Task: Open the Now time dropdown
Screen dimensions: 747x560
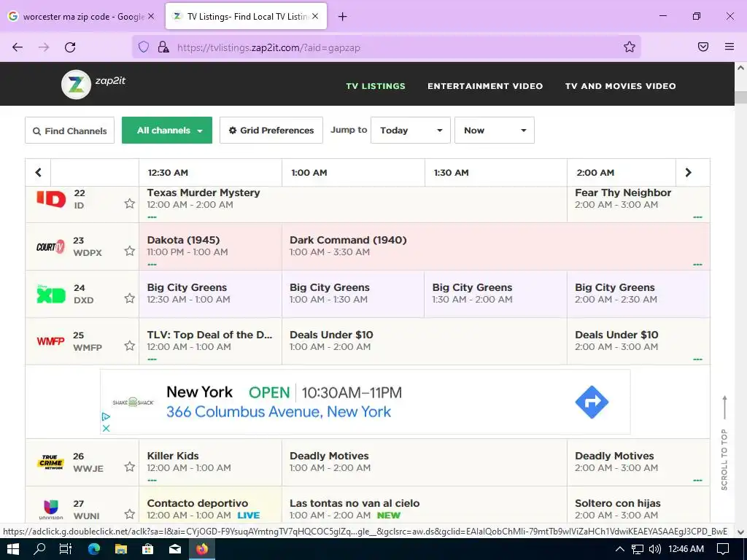Action: coord(495,131)
